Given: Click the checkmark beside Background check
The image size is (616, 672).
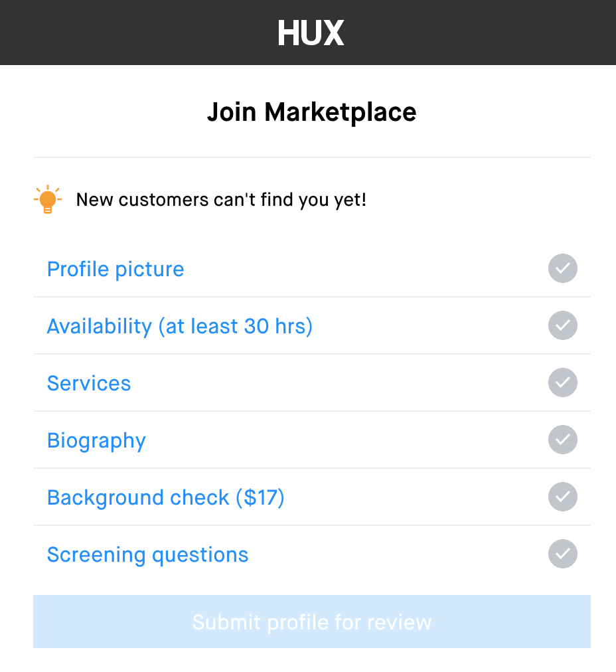Looking at the screenshot, I should pyautogui.click(x=562, y=497).
